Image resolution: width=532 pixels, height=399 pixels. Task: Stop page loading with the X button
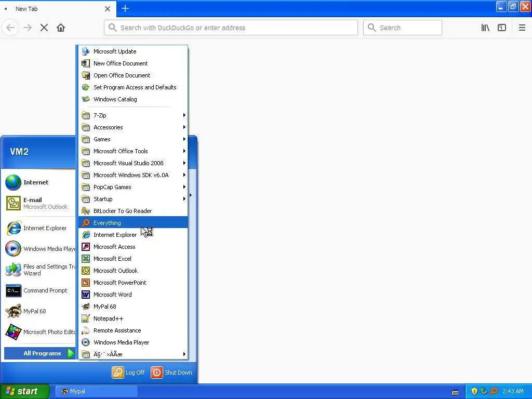click(x=44, y=28)
